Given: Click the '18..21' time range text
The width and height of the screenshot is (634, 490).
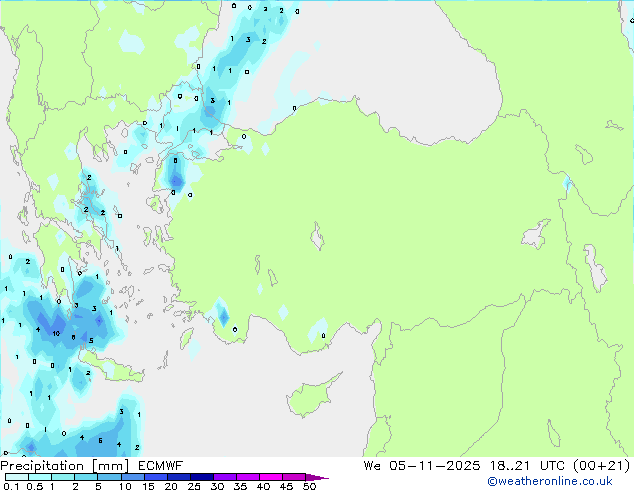Looking at the screenshot, I should 509,466.
